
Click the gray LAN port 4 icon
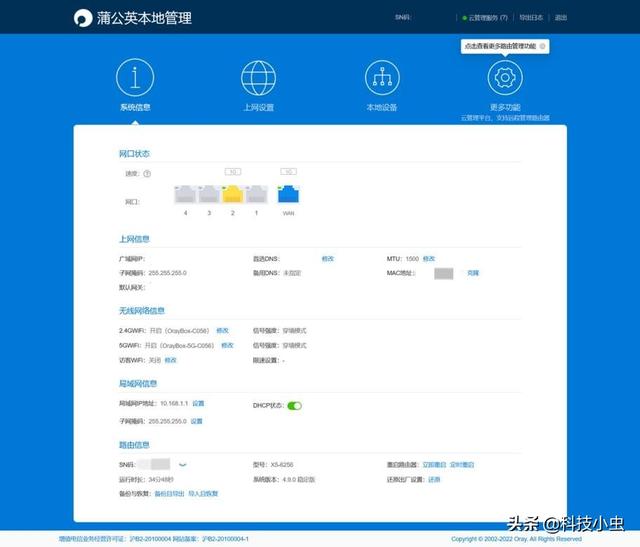click(x=184, y=194)
